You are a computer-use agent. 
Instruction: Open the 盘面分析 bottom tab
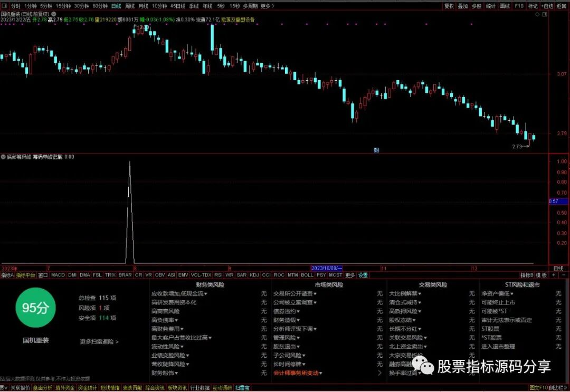pyautogui.click(x=43, y=388)
